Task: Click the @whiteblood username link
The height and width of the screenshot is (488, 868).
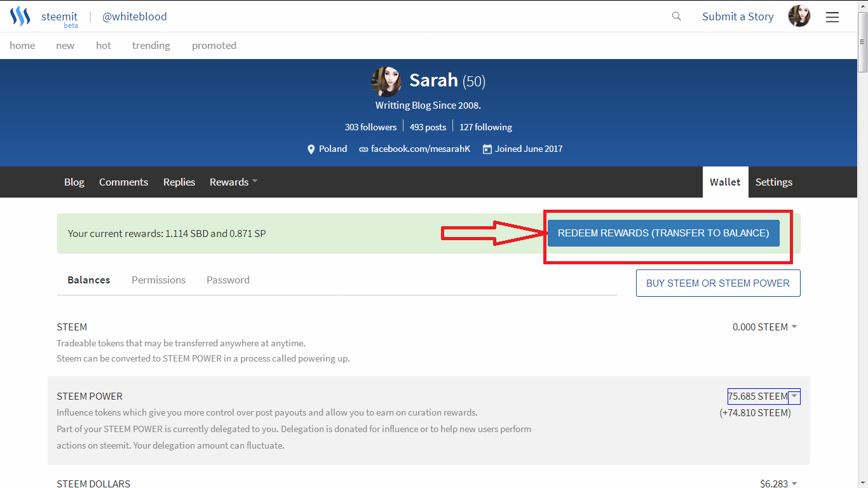Action: point(135,17)
